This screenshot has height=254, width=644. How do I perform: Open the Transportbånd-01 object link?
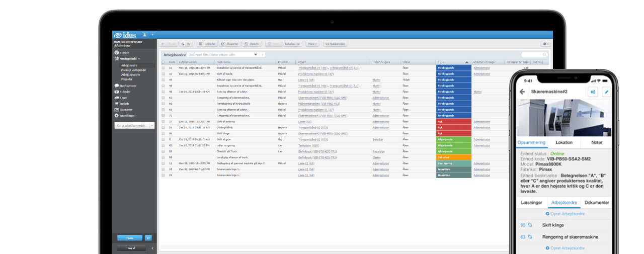pyautogui.click(x=313, y=67)
